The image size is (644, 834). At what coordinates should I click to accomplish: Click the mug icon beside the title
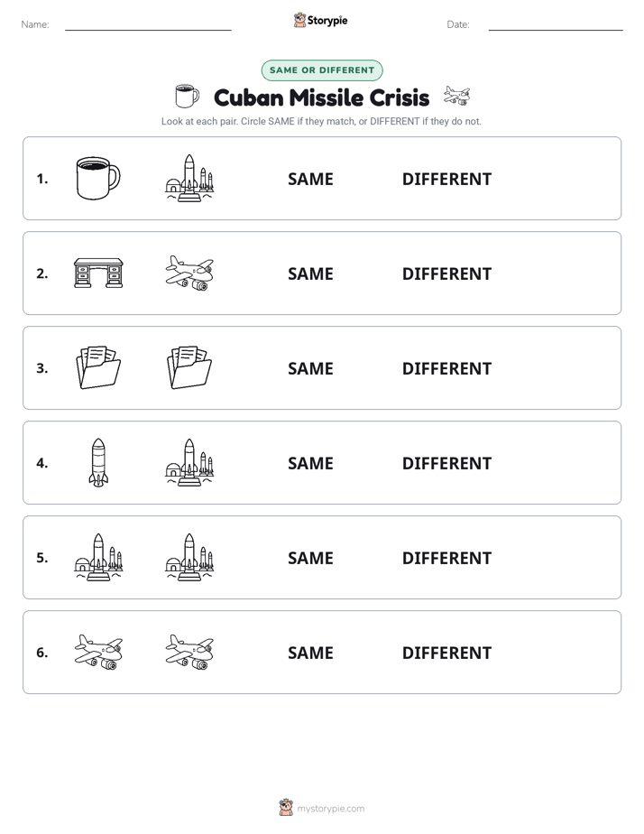click(187, 96)
